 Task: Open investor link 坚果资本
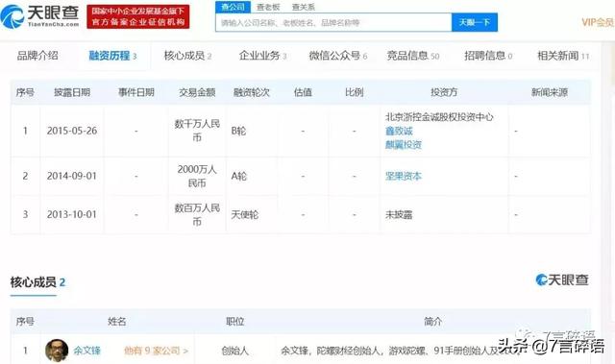pyautogui.click(x=404, y=176)
